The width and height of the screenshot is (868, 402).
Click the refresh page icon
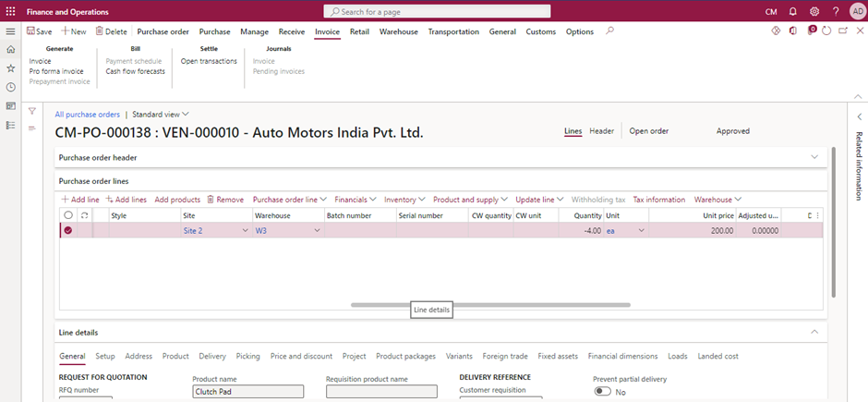click(826, 31)
